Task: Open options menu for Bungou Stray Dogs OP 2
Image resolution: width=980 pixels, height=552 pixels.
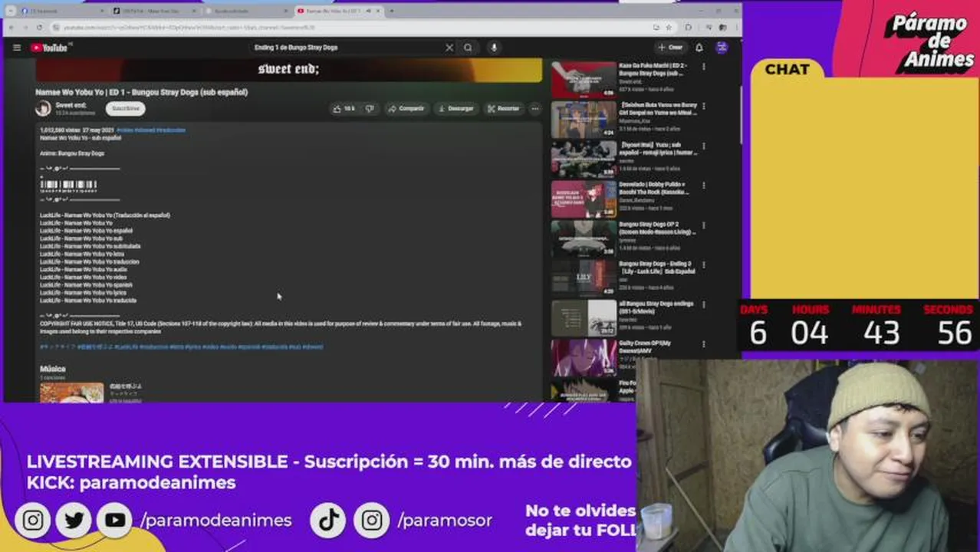Action: point(704,225)
